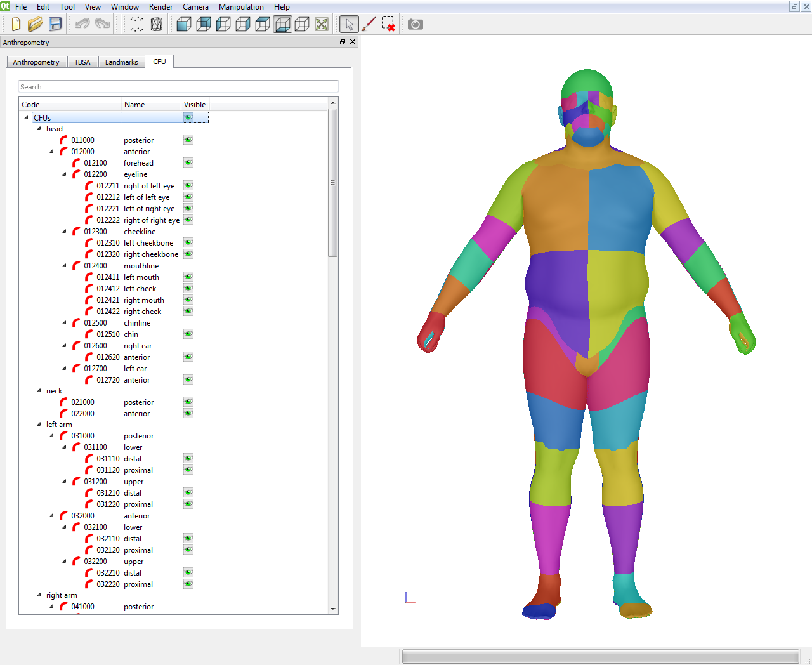Click the Open folder toolbar icon
The image size is (812, 665).
(36, 24)
